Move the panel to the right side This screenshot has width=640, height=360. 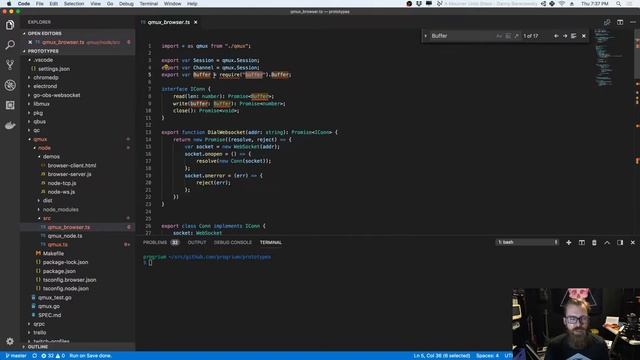(x=620, y=242)
